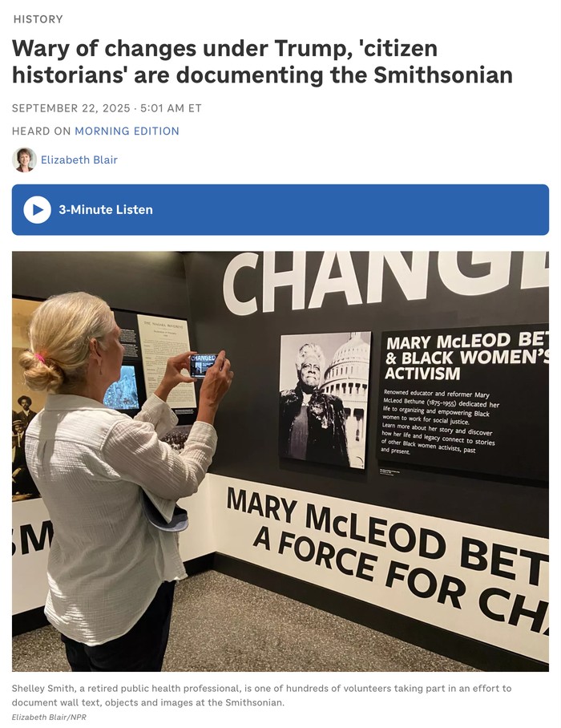Visit the MORNING EDITION program page
Screen dimensions: 561x728
[x=127, y=131]
